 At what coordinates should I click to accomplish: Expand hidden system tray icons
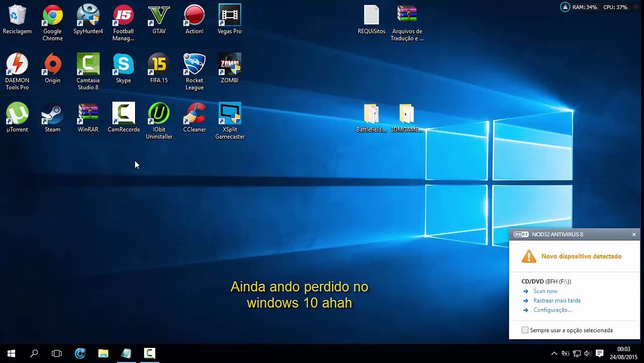(x=554, y=353)
